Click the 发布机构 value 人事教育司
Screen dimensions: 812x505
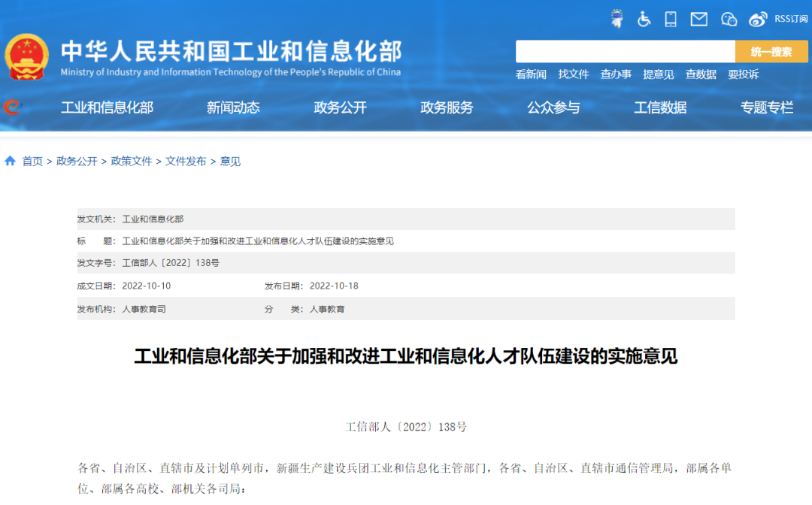point(144,309)
